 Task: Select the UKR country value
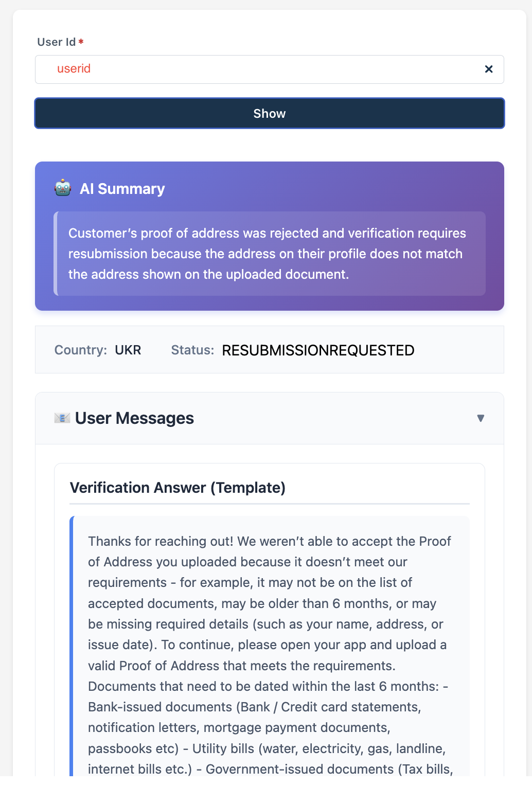pos(128,350)
